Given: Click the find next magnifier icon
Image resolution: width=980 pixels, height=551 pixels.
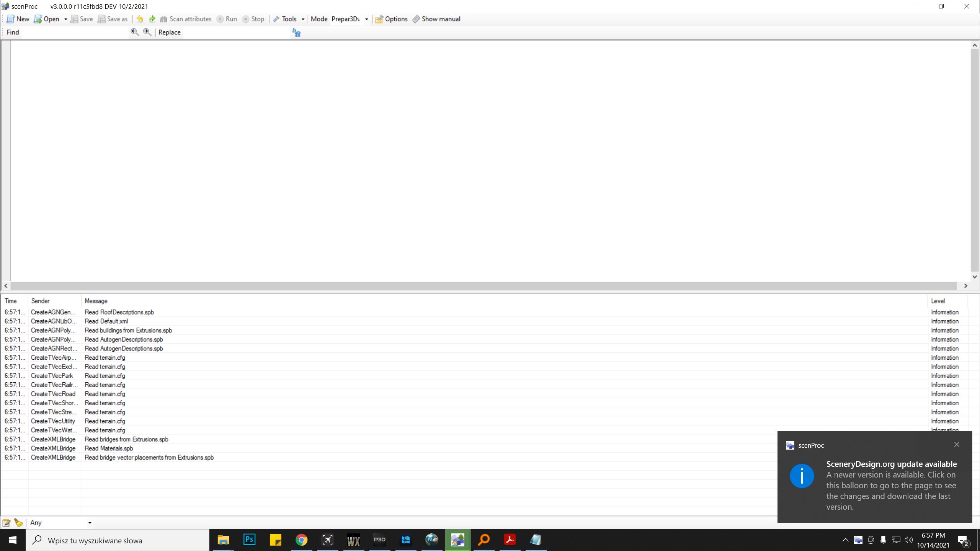Looking at the screenshot, I should 147,32.
